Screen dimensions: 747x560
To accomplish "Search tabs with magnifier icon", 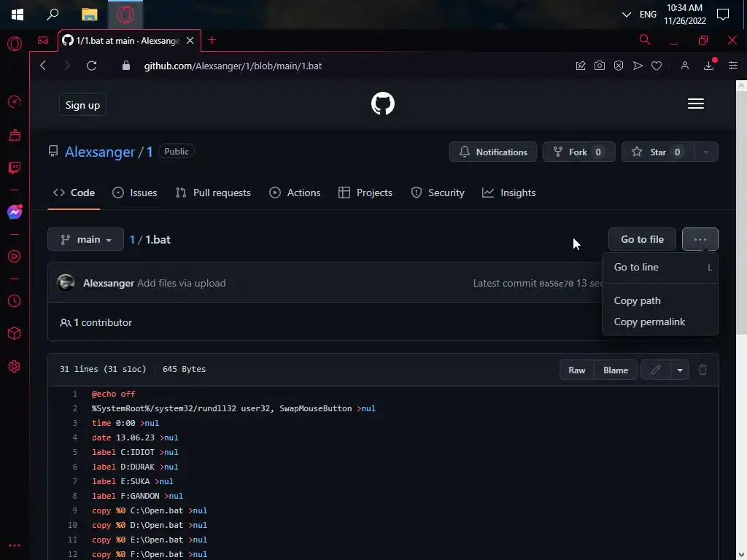I will click(645, 39).
